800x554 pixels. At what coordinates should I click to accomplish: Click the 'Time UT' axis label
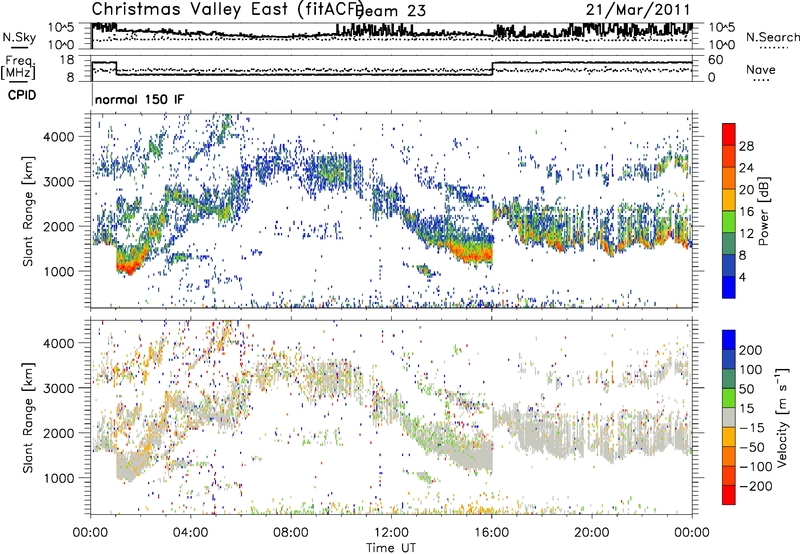pos(391,548)
